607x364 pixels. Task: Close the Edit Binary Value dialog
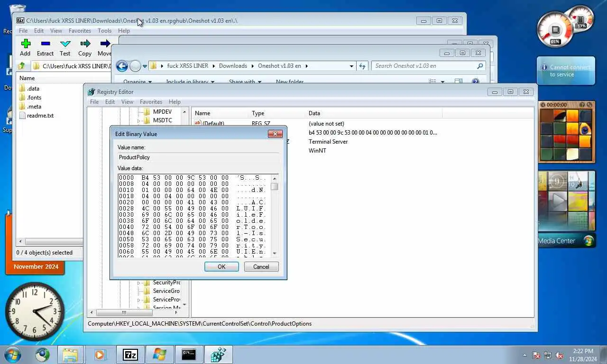[x=275, y=134]
